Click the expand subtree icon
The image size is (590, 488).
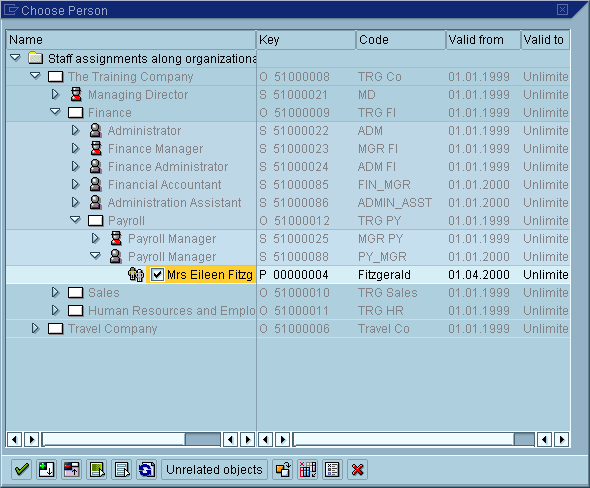46,469
